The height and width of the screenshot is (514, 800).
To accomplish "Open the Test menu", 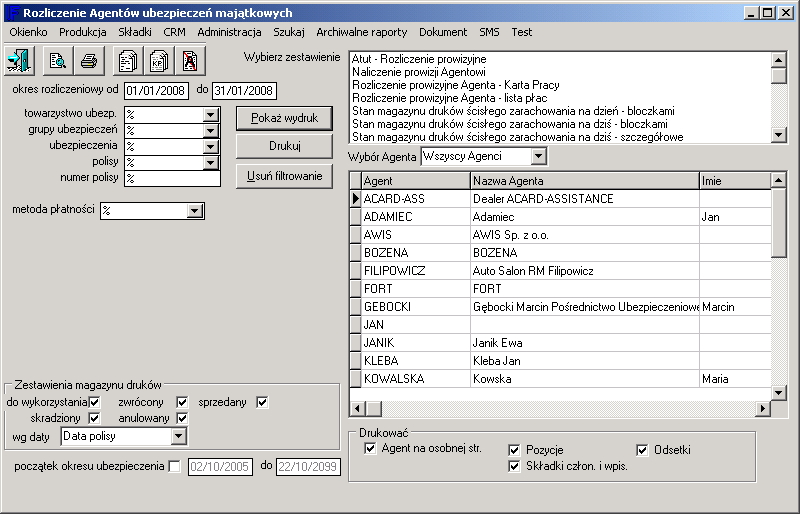I will (521, 32).
